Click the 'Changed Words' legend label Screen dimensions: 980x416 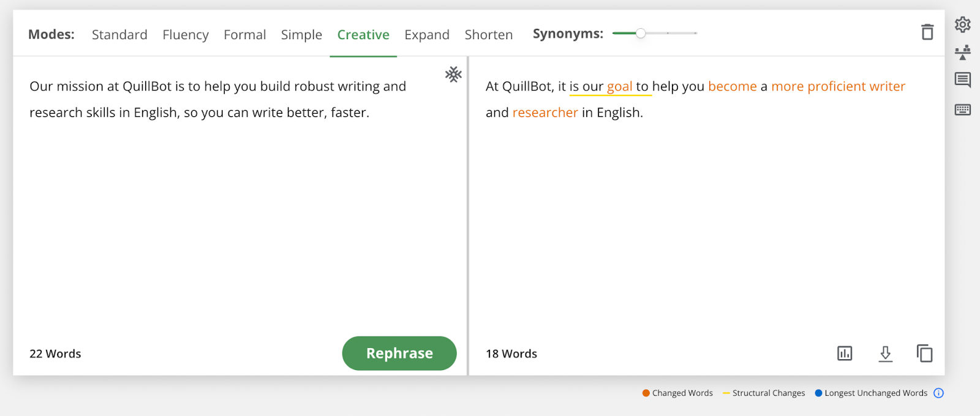[x=682, y=393]
